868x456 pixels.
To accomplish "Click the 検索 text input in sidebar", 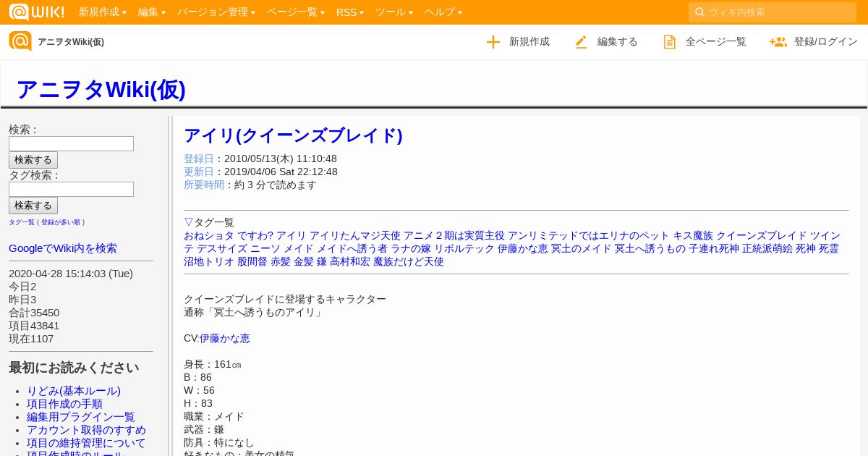I will [71, 143].
